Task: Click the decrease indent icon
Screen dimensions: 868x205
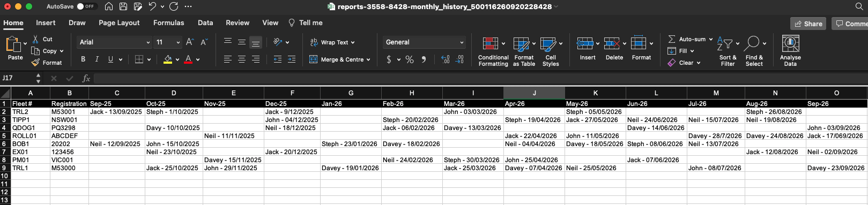Action: tap(278, 59)
